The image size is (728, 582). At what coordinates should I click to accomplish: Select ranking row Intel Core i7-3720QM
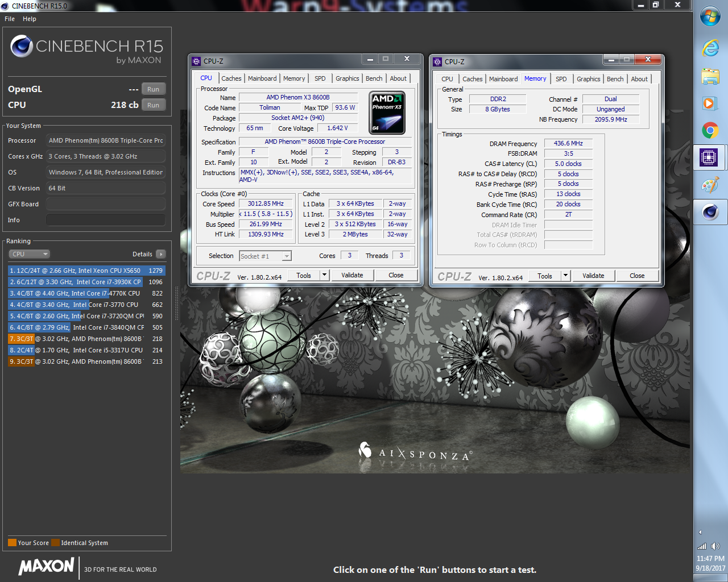[86, 316]
